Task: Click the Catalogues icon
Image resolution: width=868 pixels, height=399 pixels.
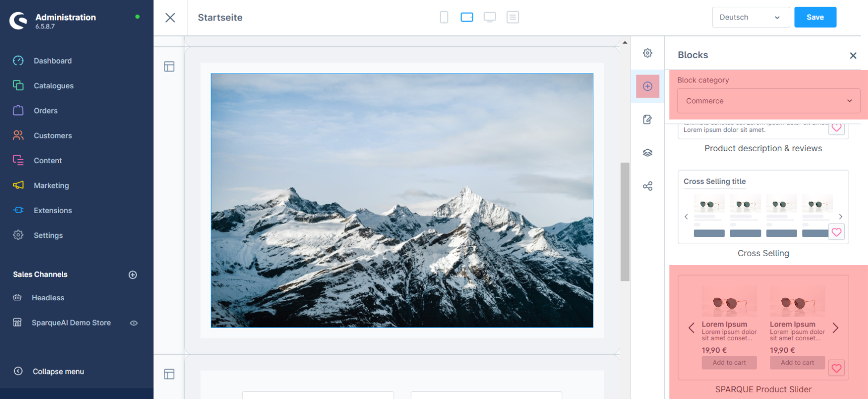Action: pyautogui.click(x=18, y=85)
